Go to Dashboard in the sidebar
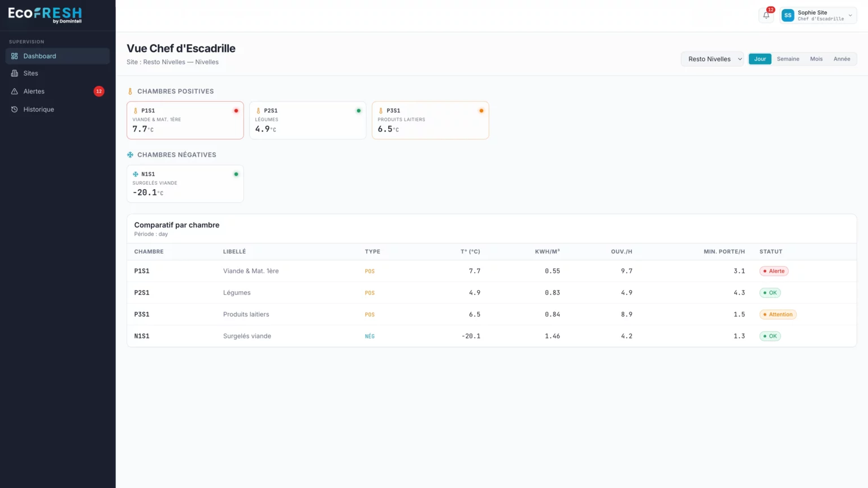Viewport: 868px width, 488px height. (58, 56)
